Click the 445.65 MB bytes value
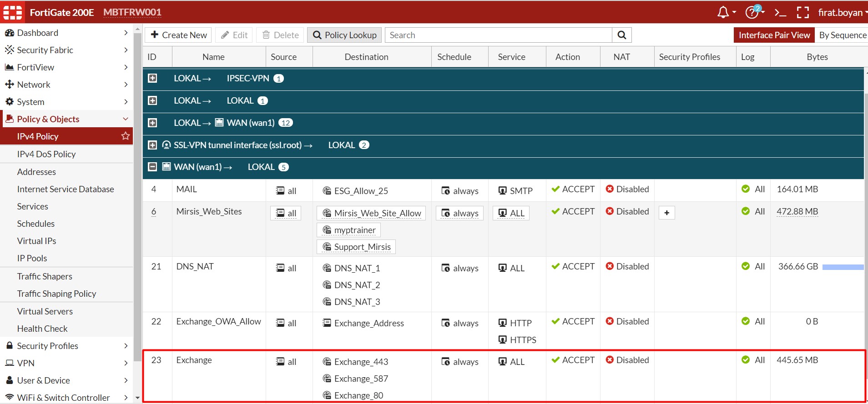868x404 pixels. pos(797,360)
